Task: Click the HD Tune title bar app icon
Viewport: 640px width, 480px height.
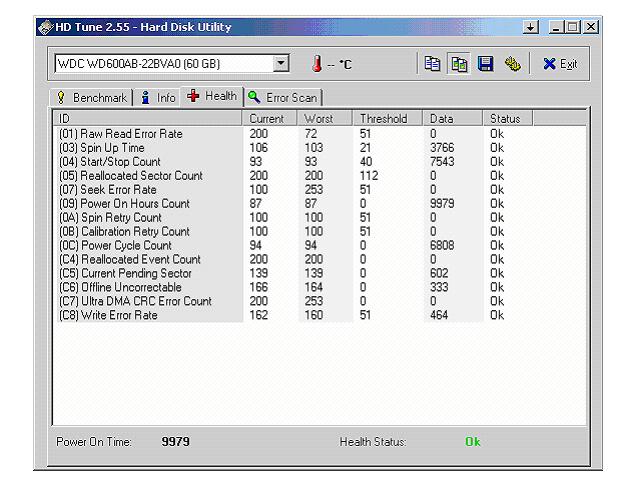Action: pos(45,27)
